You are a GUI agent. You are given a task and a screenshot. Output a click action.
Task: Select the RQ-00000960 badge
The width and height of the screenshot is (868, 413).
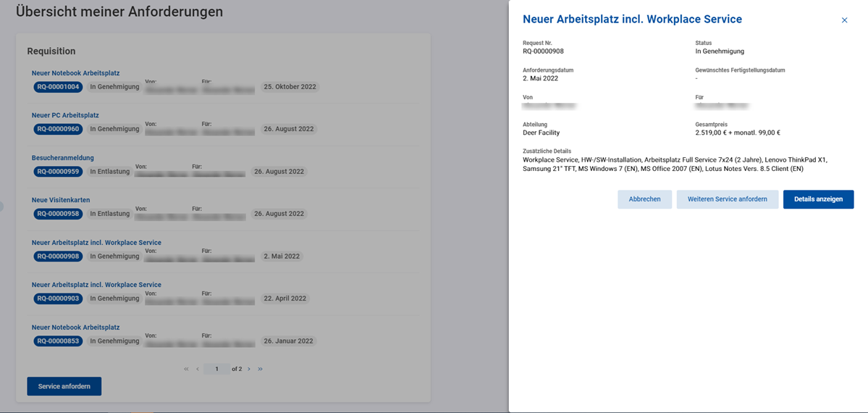[58, 129]
